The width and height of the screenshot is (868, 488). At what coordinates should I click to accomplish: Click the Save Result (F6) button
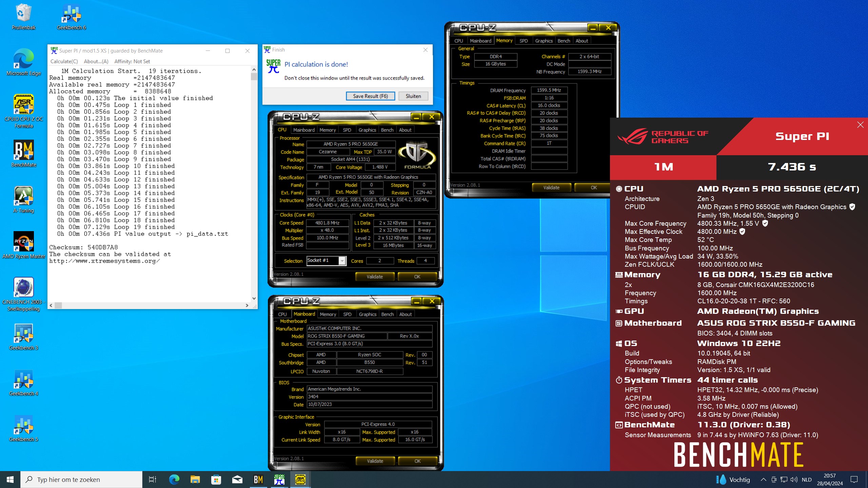click(370, 96)
